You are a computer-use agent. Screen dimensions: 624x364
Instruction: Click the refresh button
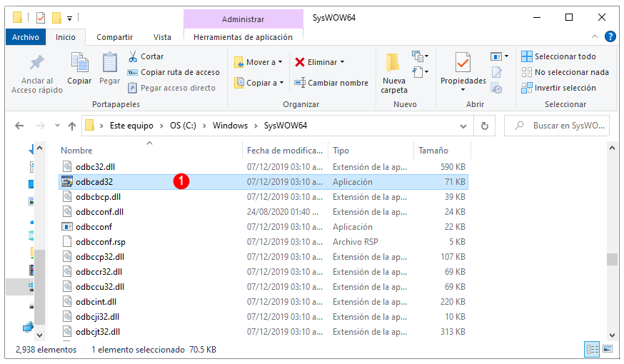(484, 126)
